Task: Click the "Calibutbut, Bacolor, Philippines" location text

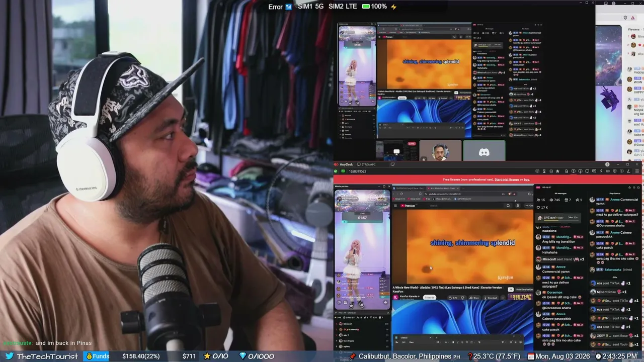Action: 405,356
